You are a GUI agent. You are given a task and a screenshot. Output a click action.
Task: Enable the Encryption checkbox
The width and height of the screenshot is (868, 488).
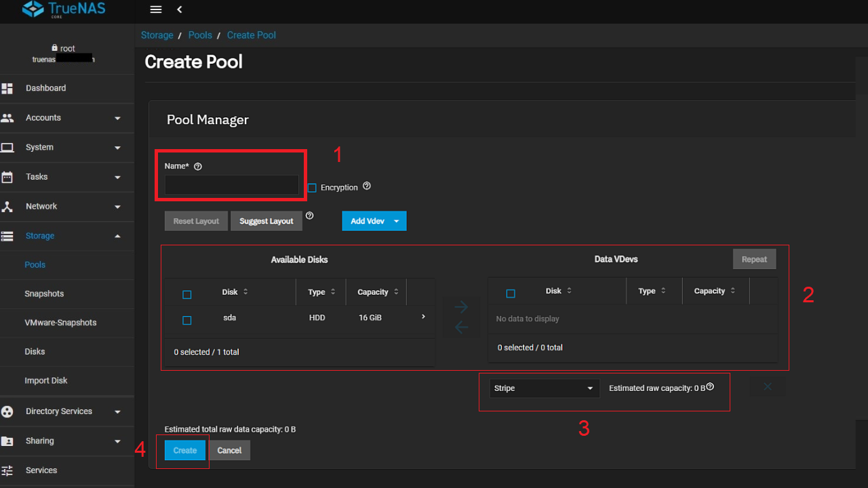click(311, 187)
